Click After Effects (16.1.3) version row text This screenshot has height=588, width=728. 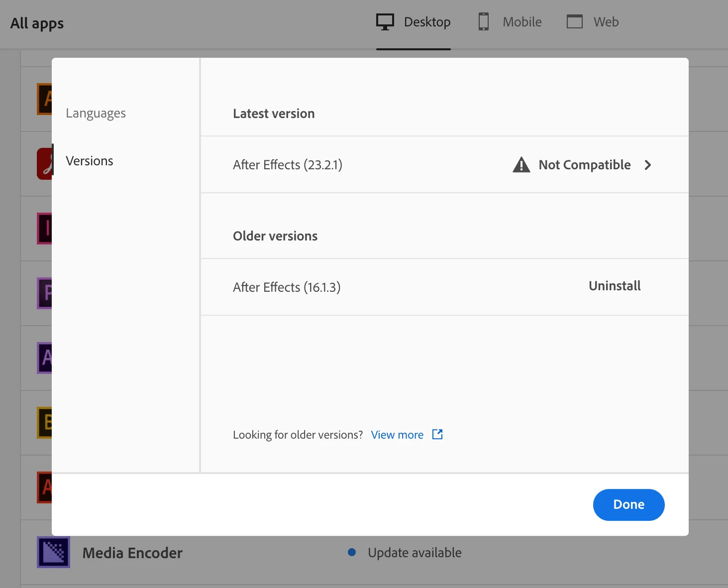tap(287, 287)
